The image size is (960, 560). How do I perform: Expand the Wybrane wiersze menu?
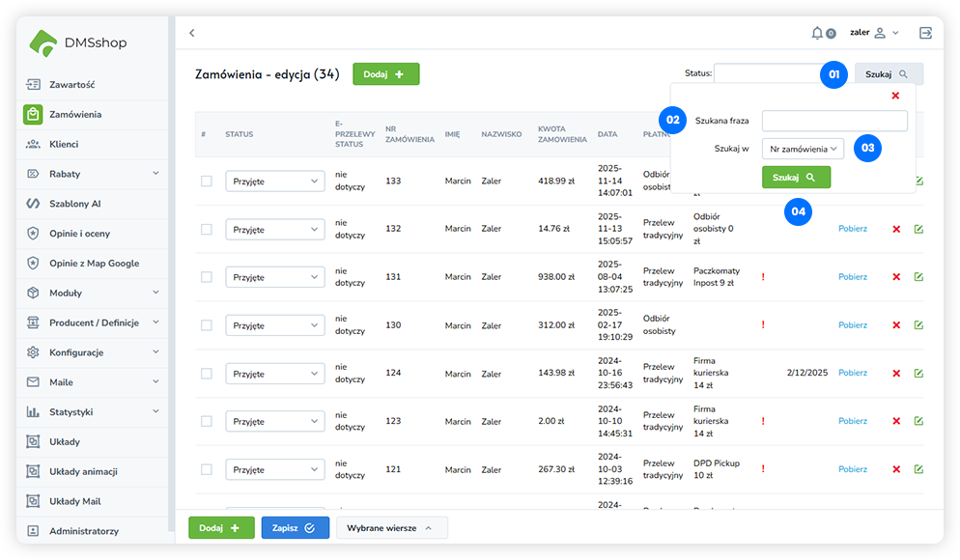point(391,528)
